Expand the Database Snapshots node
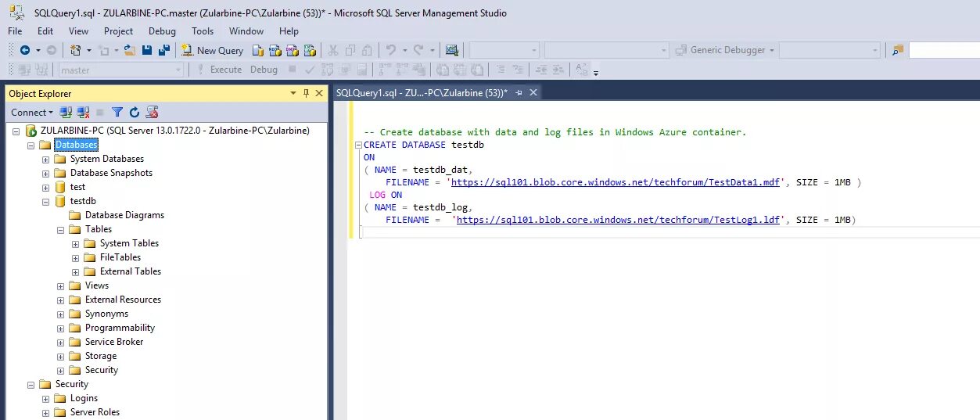The image size is (980, 420). pyautogui.click(x=45, y=173)
